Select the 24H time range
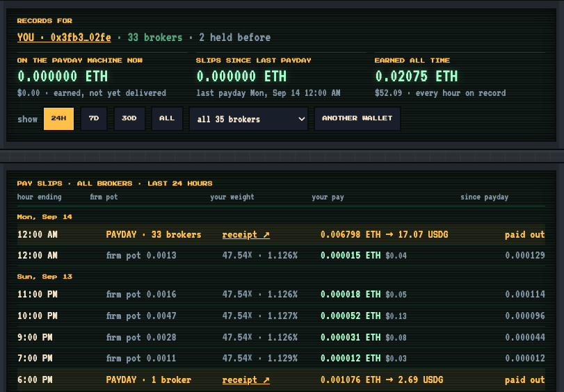Image resolution: width=564 pixels, height=392 pixels. click(58, 119)
